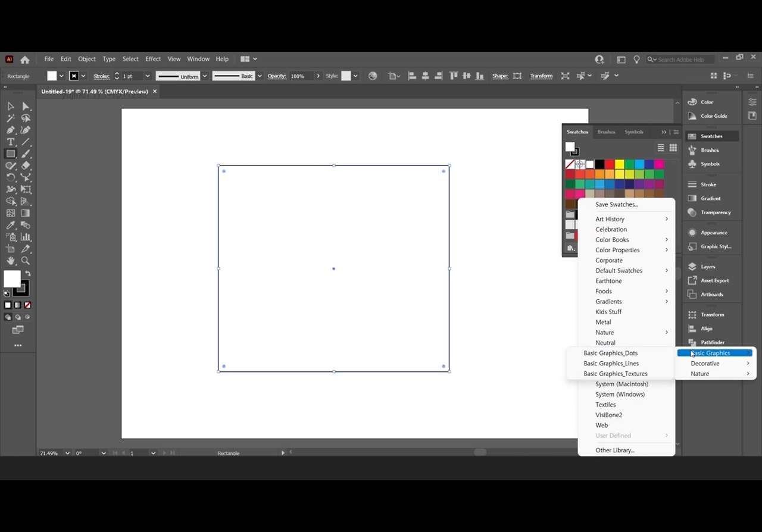Open Swatch Libraries menu icon

pyautogui.click(x=570, y=248)
